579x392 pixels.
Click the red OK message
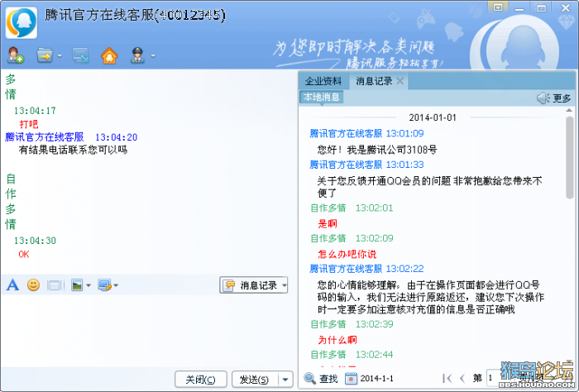(24, 255)
